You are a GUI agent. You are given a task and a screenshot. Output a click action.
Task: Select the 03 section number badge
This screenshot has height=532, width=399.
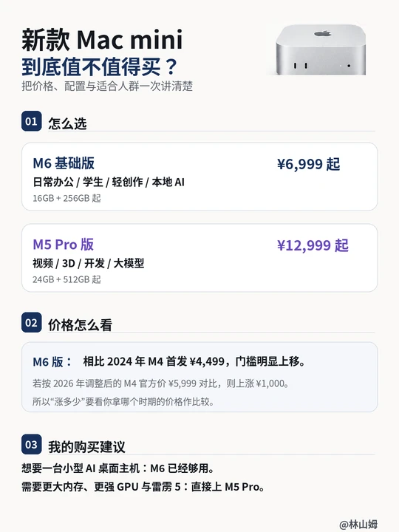pyautogui.click(x=32, y=444)
